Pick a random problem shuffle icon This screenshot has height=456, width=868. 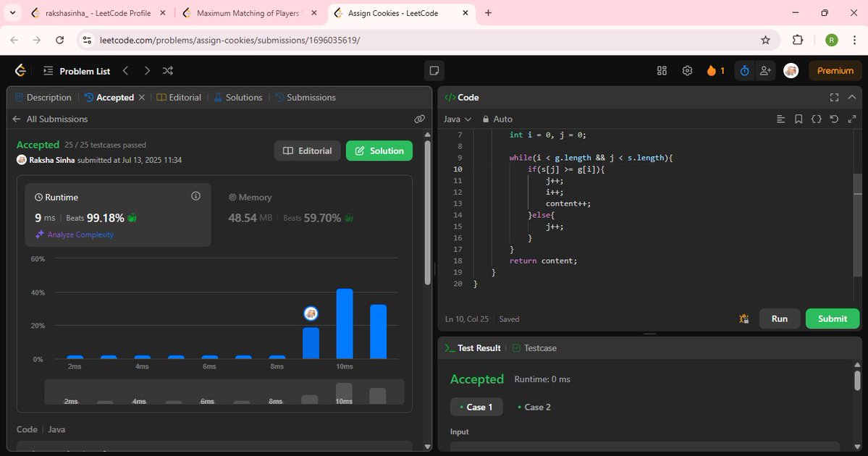click(168, 70)
